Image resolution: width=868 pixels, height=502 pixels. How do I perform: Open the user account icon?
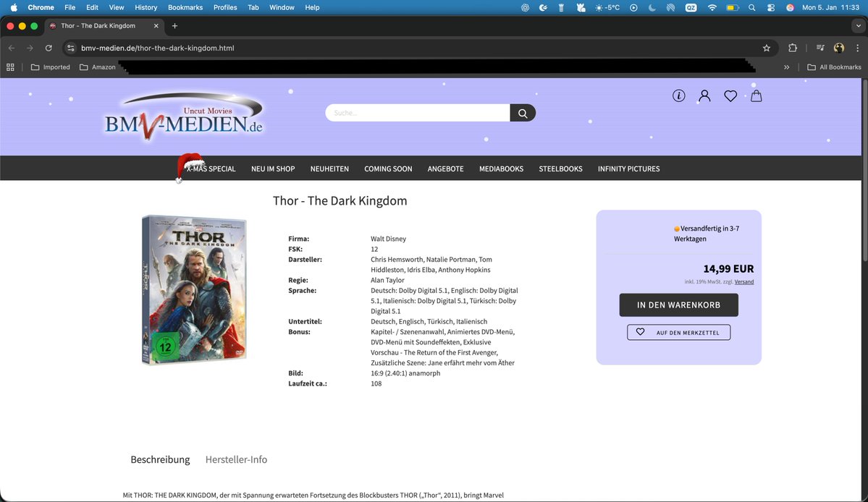tap(704, 95)
